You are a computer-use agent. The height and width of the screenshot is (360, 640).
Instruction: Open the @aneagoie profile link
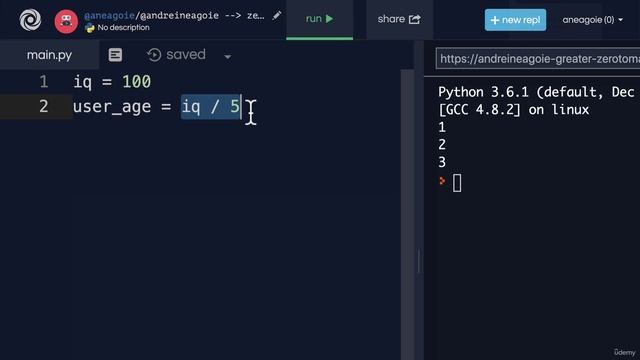click(x=109, y=16)
